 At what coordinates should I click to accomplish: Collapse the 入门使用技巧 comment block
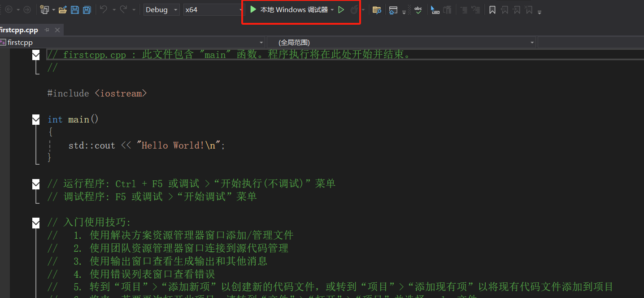36,223
